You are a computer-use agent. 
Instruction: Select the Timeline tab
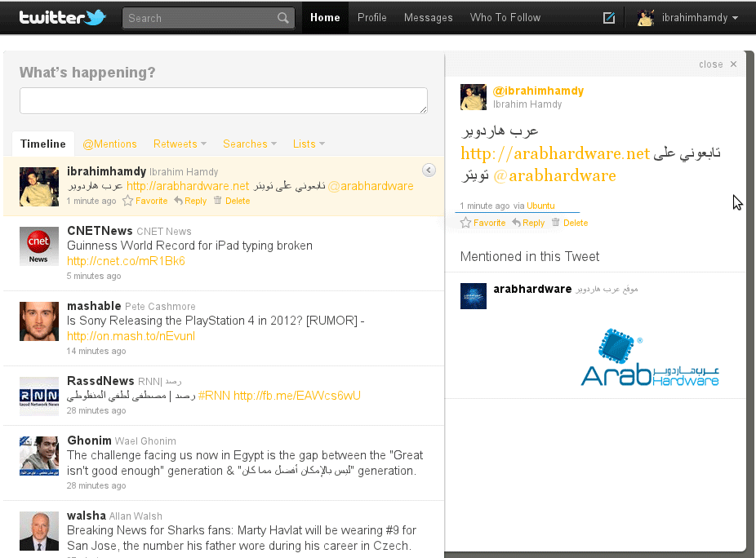(x=43, y=144)
